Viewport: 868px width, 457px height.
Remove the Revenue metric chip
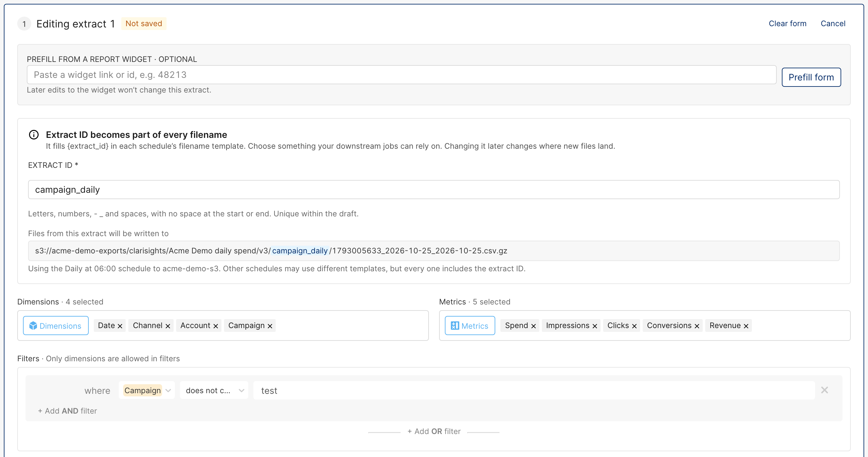[x=746, y=326]
